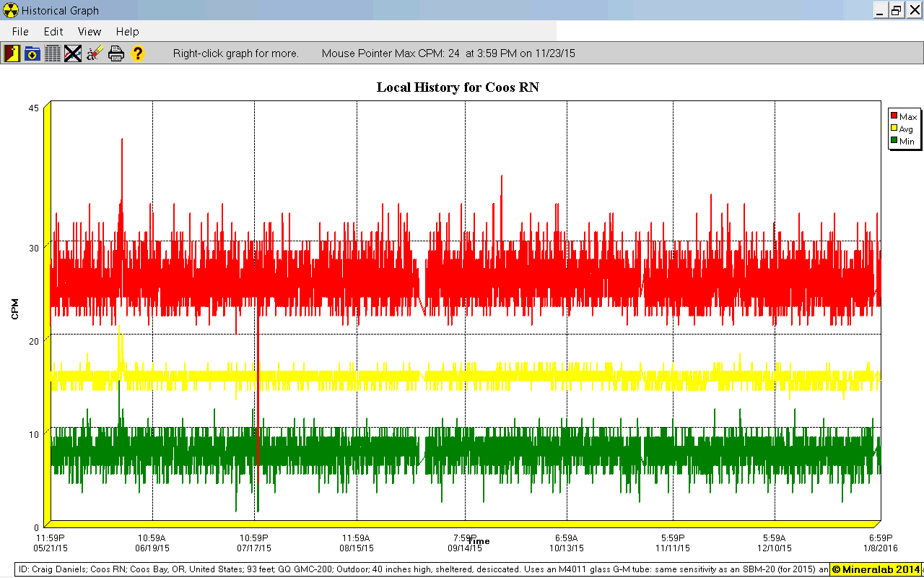Click the green Min legend swatch
The width and height of the screenshot is (924, 578).
[894, 141]
